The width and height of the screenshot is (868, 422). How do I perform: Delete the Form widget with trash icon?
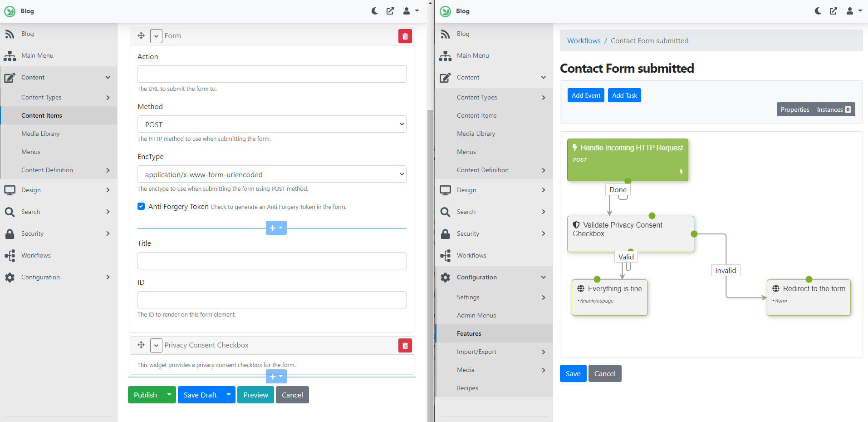tap(405, 36)
